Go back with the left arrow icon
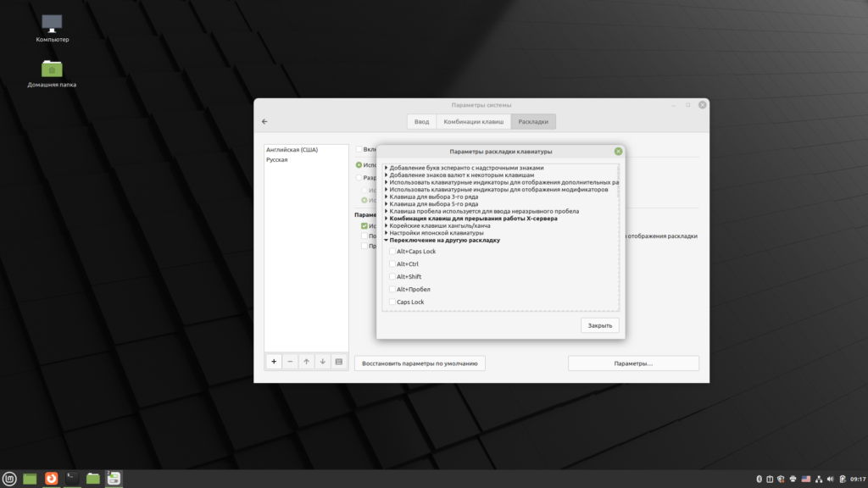 [264, 122]
